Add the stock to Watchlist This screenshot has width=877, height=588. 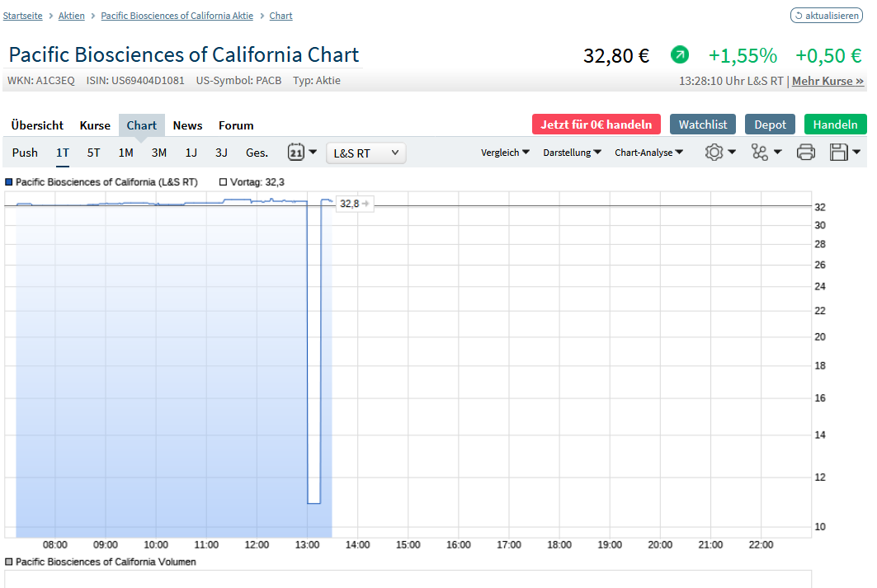(x=703, y=125)
